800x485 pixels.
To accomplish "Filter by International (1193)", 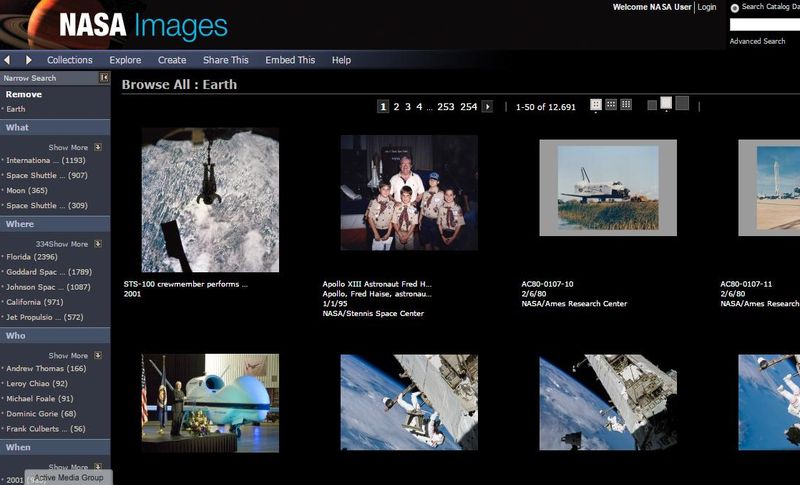I will [x=46, y=160].
